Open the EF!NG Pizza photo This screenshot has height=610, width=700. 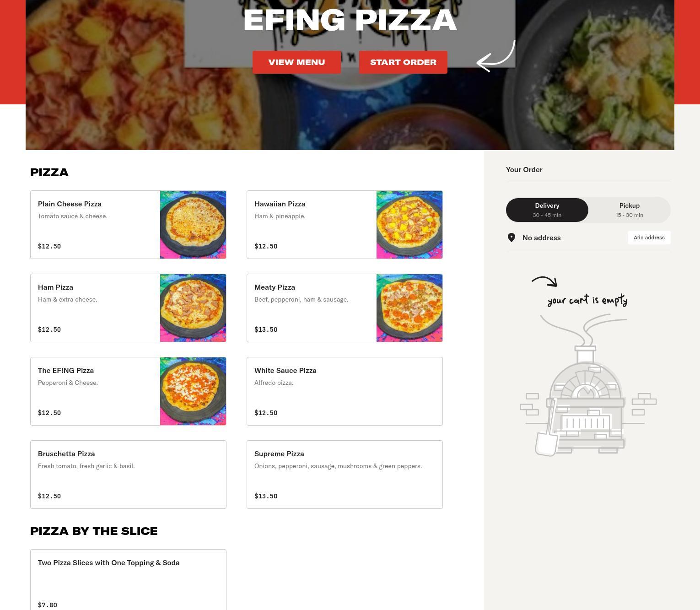click(x=193, y=391)
